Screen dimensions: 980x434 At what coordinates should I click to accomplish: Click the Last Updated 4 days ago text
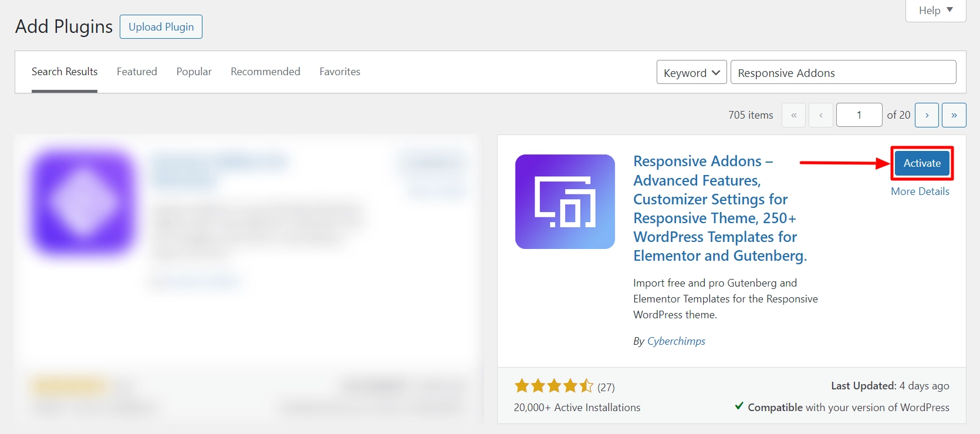890,386
